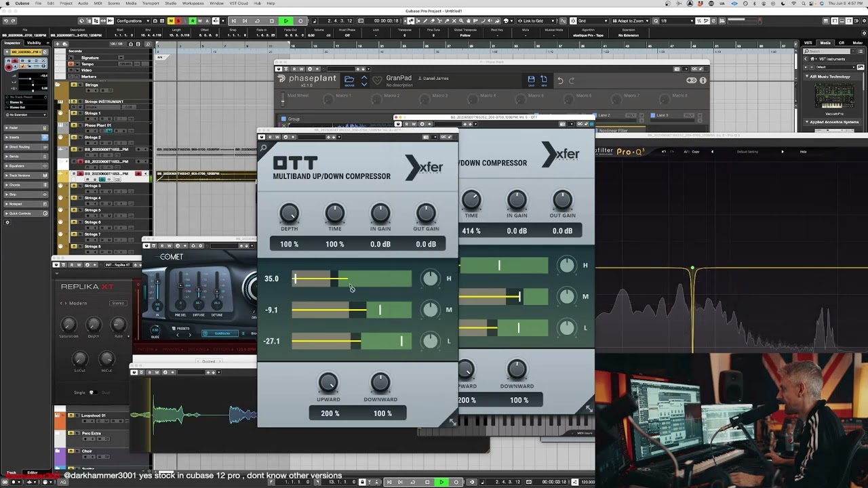Switch to the VSTi tab in right zone
The width and height of the screenshot is (868, 488).
tap(808, 43)
